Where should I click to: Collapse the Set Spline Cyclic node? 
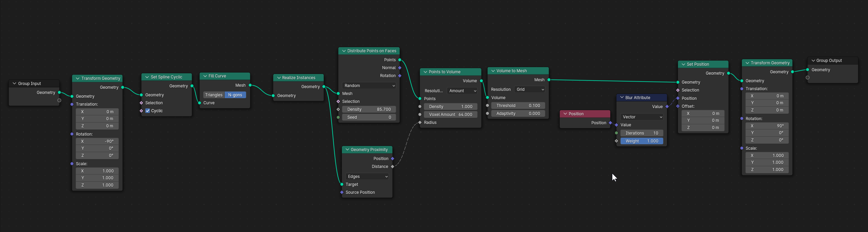coord(147,77)
